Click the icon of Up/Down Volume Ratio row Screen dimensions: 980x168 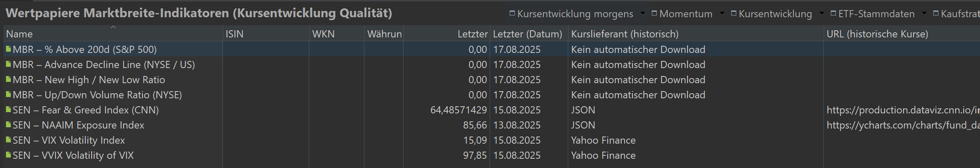coord(8,94)
